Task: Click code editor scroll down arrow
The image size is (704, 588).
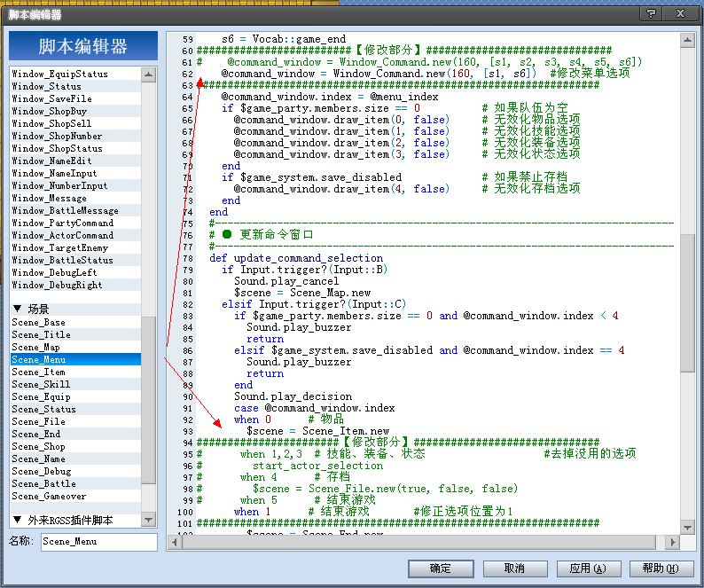Action: pyautogui.click(x=687, y=528)
